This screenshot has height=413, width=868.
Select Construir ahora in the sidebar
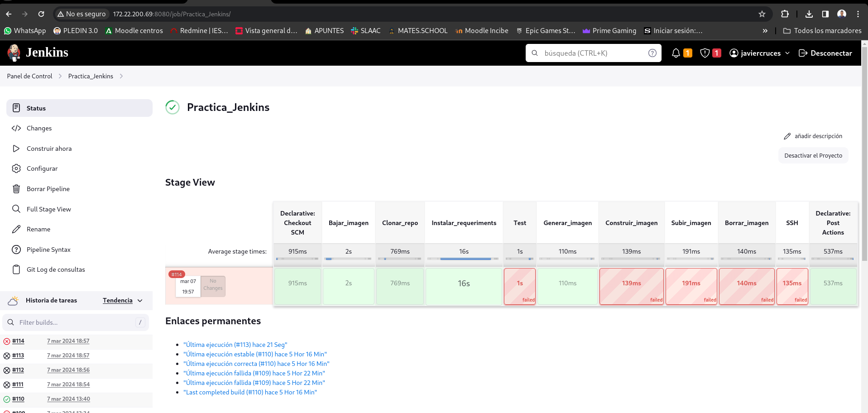(x=79, y=149)
